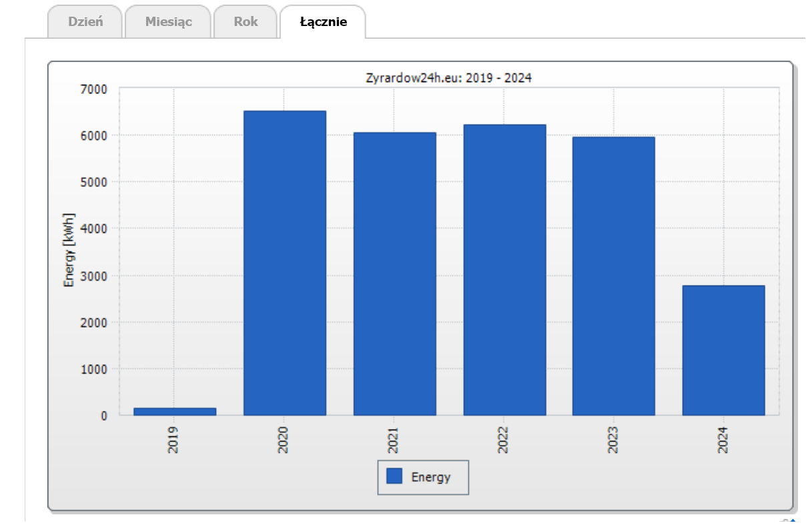The width and height of the screenshot is (812, 525).
Task: Click the 0 y-axis tick label
Action: 104,416
